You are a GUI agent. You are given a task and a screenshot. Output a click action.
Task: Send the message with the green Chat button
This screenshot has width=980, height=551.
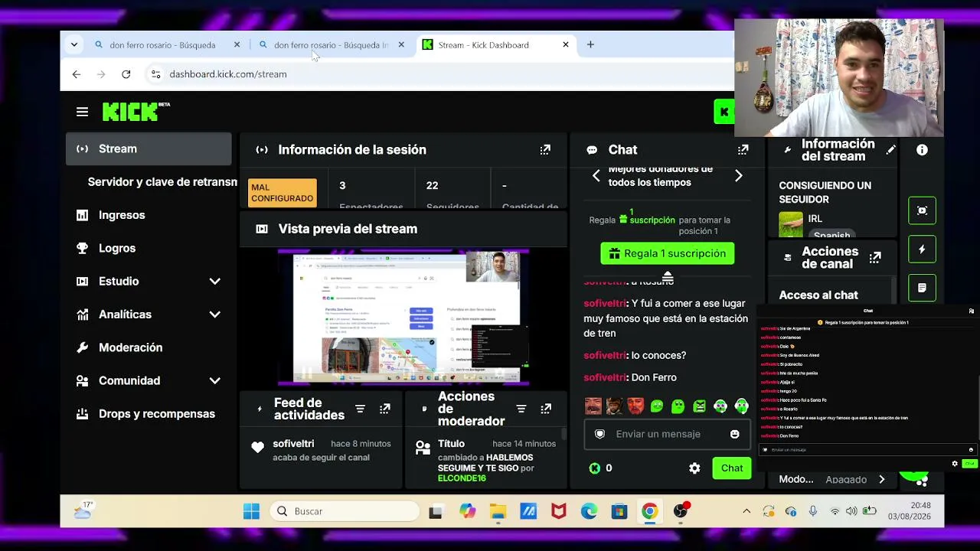[732, 468]
